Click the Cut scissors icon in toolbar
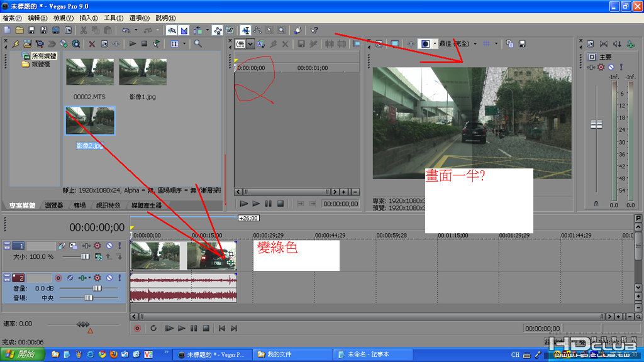Viewport: 644px width, 362px height. coord(84,30)
